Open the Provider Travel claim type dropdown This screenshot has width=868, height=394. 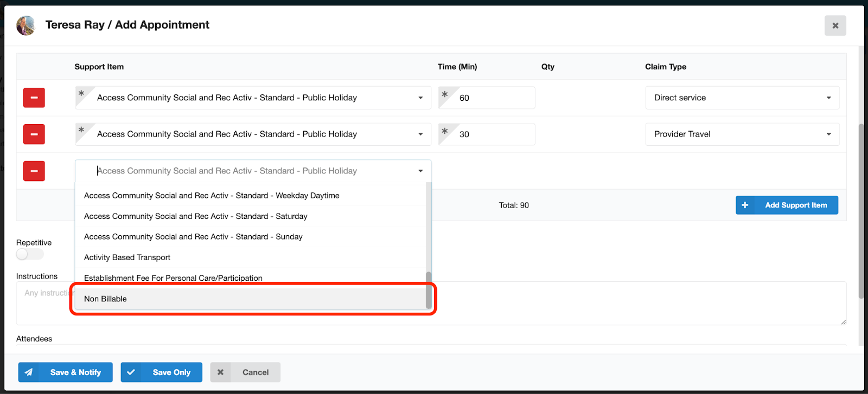pos(742,134)
